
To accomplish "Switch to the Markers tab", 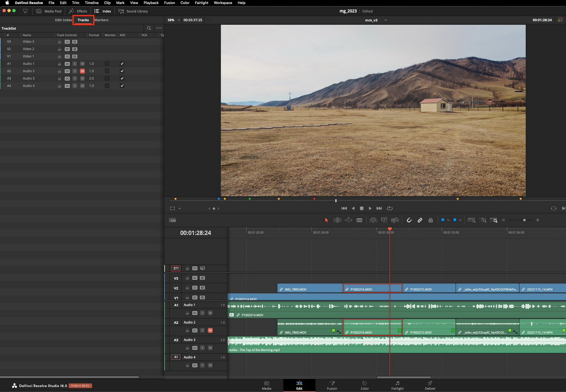I will (x=102, y=20).
